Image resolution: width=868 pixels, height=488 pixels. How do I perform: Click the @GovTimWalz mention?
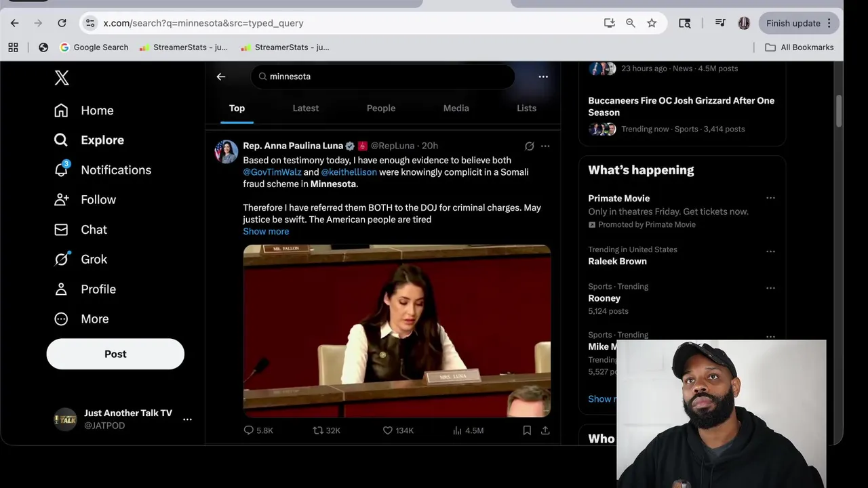(x=272, y=172)
